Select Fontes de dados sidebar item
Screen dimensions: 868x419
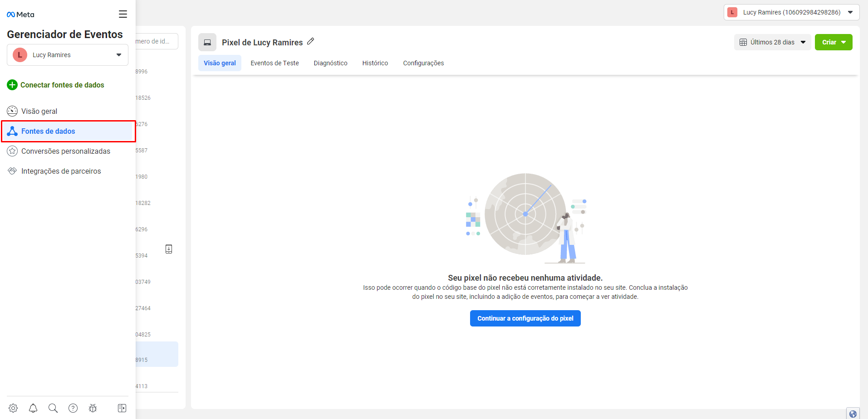click(x=68, y=131)
